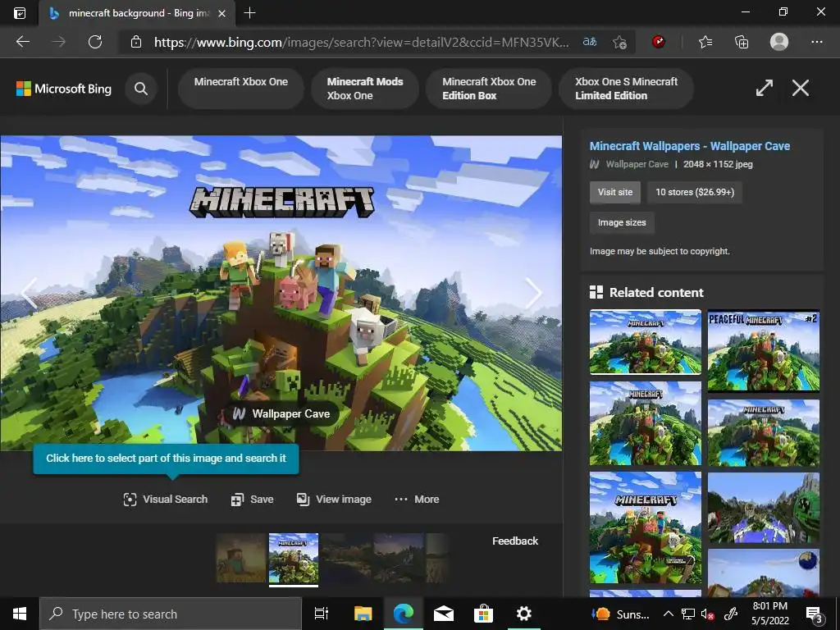This screenshot has width=840, height=630.
Task: Select the Steve portrait thumbnail in filmstrip
Action: tap(240, 558)
